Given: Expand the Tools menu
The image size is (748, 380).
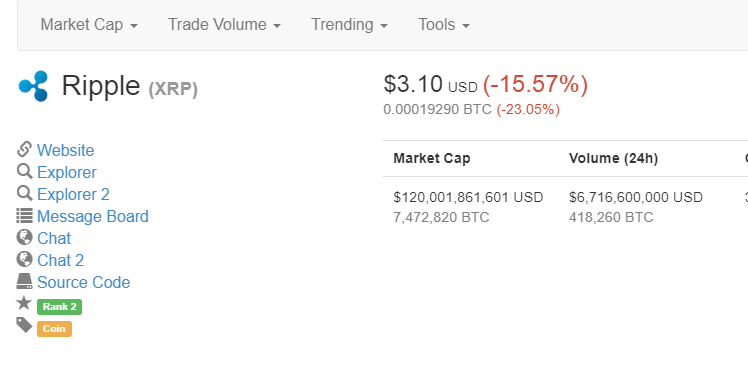Looking at the screenshot, I should pos(444,25).
